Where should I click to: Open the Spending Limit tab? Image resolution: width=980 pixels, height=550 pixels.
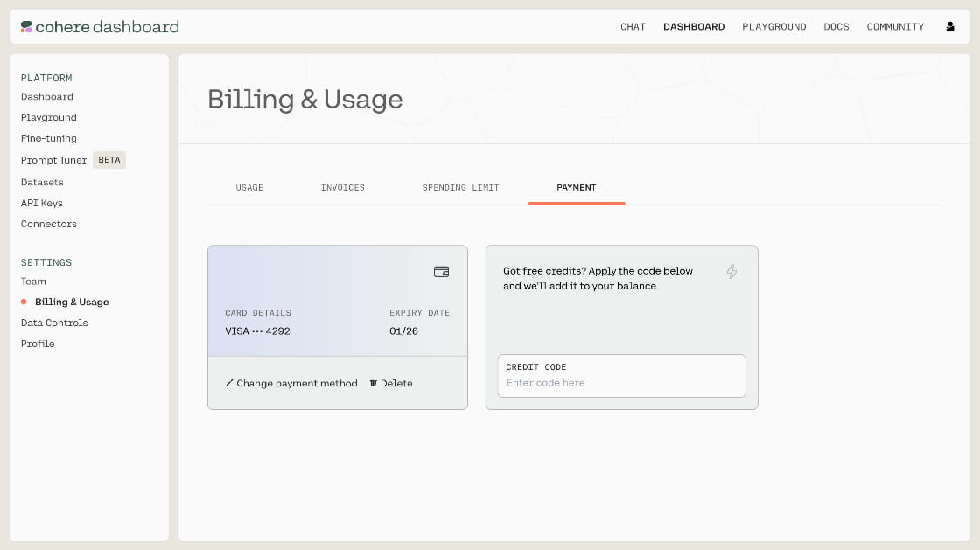coord(460,187)
